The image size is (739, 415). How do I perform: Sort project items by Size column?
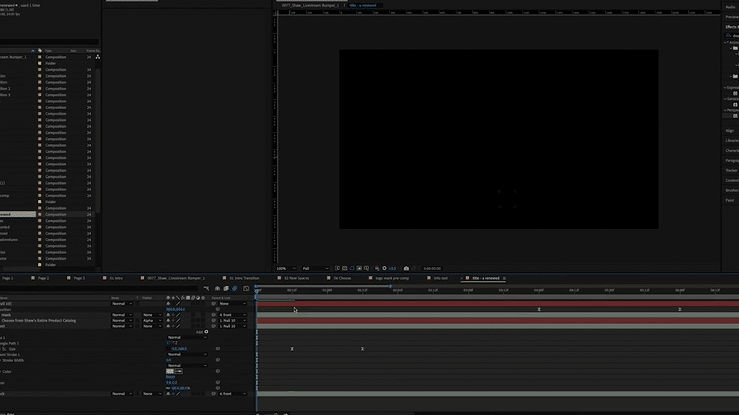(x=73, y=50)
